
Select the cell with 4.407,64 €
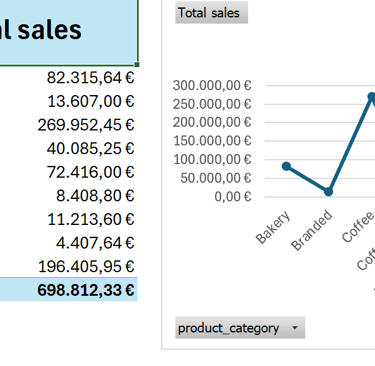[69, 243]
